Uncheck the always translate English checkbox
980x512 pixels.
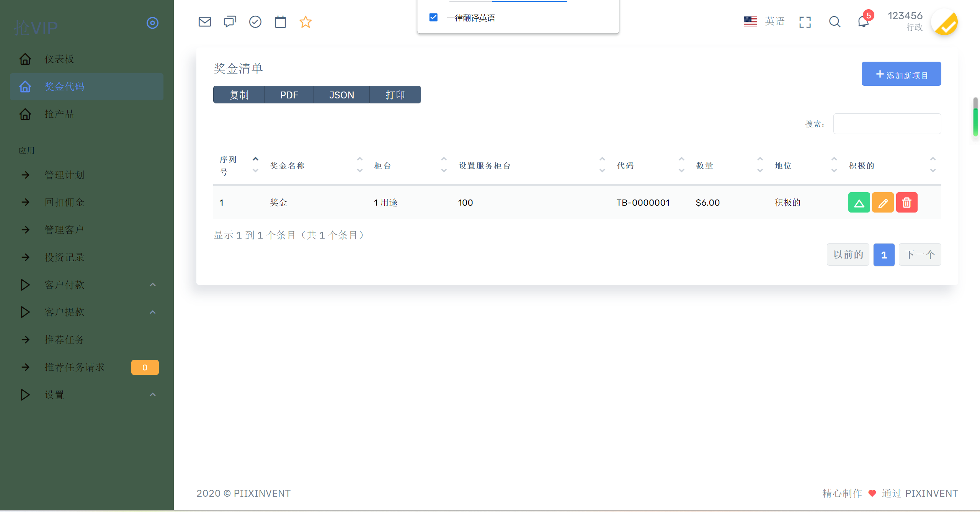point(433,18)
